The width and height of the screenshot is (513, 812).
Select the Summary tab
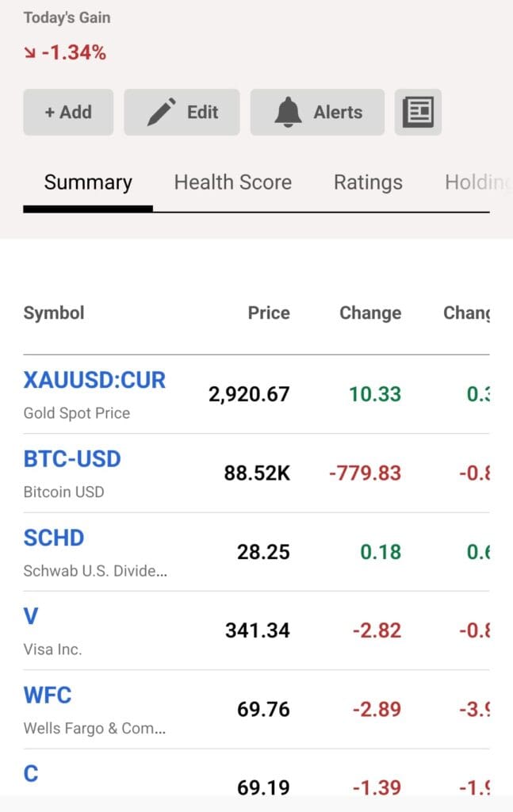pos(87,182)
